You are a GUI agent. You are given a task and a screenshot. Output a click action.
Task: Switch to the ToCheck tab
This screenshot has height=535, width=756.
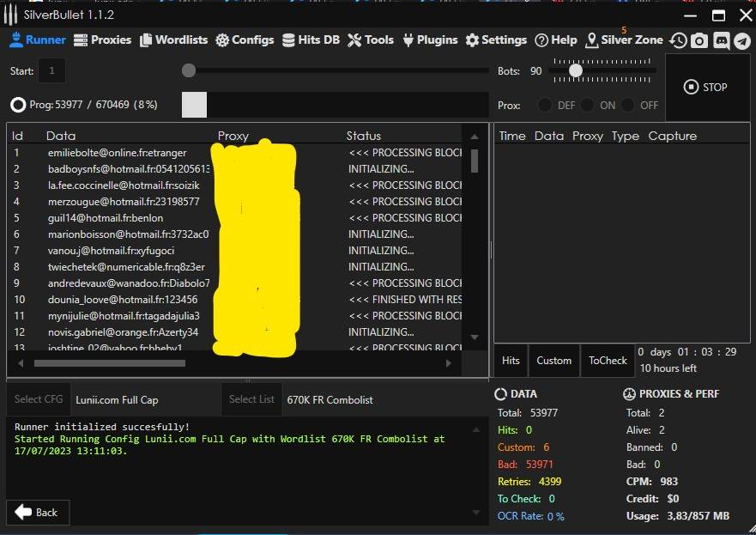coord(608,361)
